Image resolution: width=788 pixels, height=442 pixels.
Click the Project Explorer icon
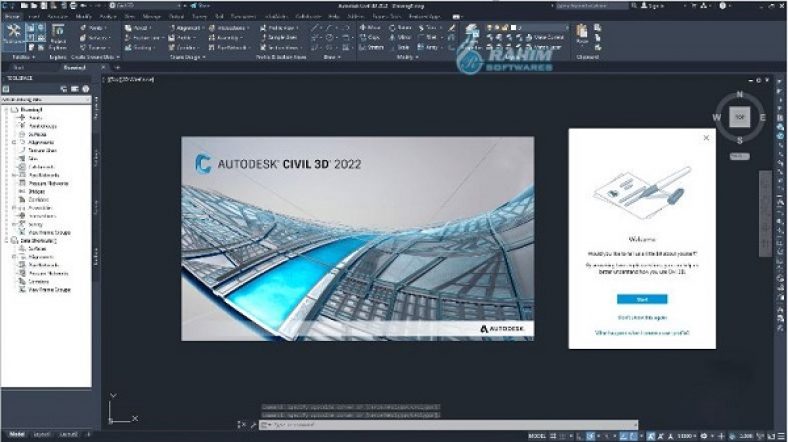[58, 37]
